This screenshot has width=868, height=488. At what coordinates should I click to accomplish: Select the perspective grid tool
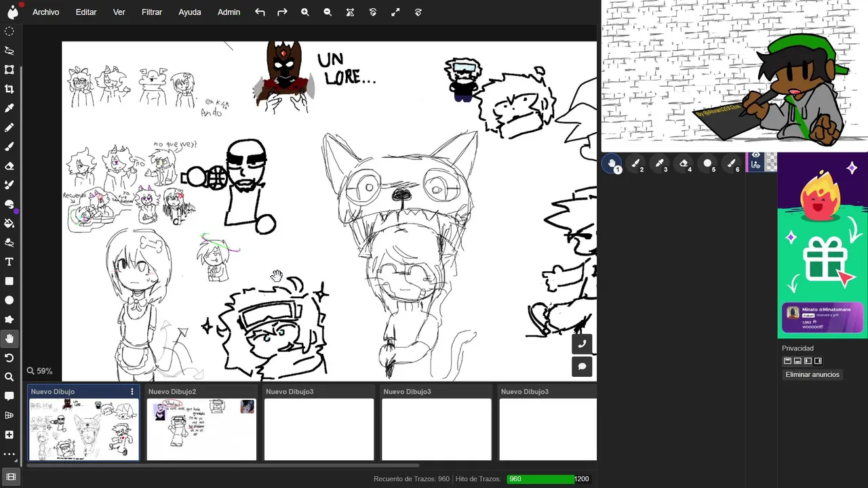9,415
